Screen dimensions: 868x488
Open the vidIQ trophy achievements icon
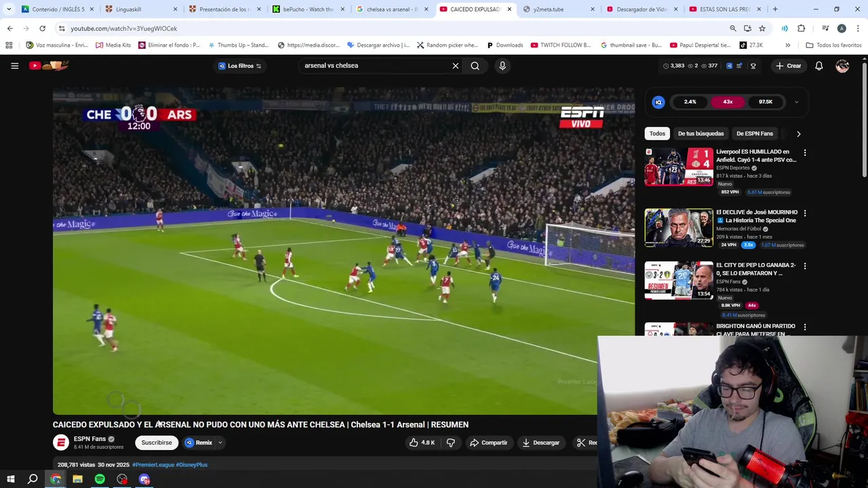click(x=753, y=66)
